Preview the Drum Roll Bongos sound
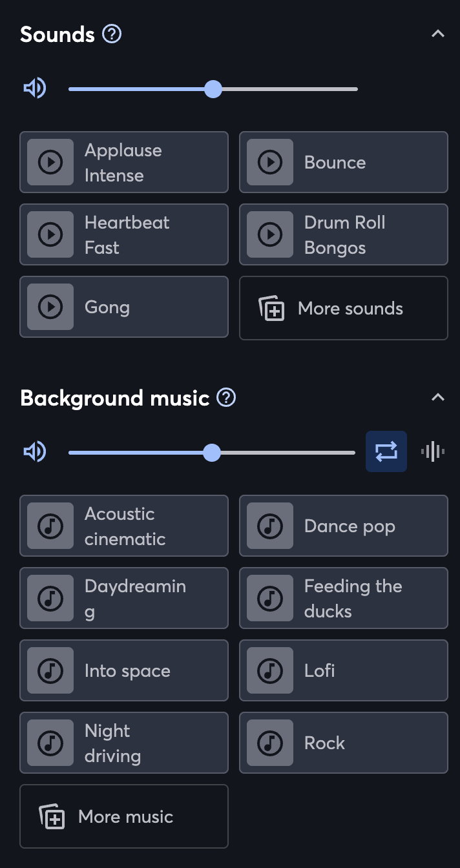Image resolution: width=460 pixels, height=868 pixels. (270, 234)
